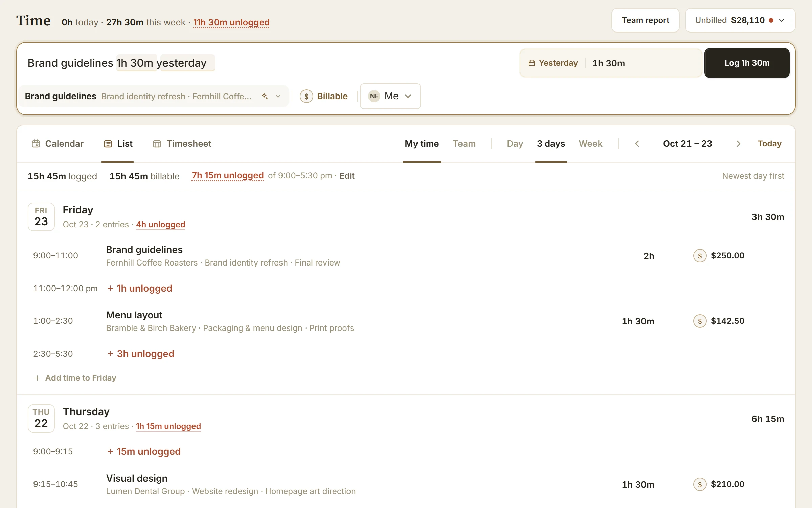Viewport: 812px width, 508px height.
Task: Click 11h 30m unlogged header link
Action: [231, 22]
